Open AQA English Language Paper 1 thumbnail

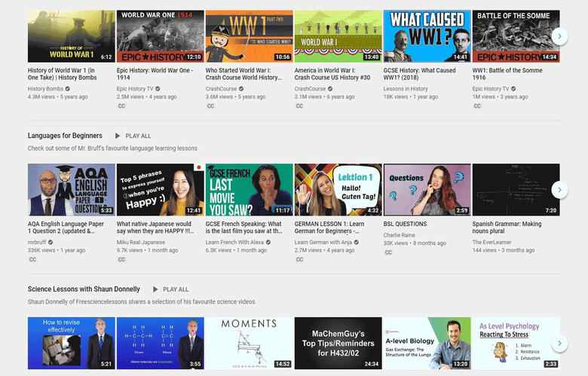(72, 189)
